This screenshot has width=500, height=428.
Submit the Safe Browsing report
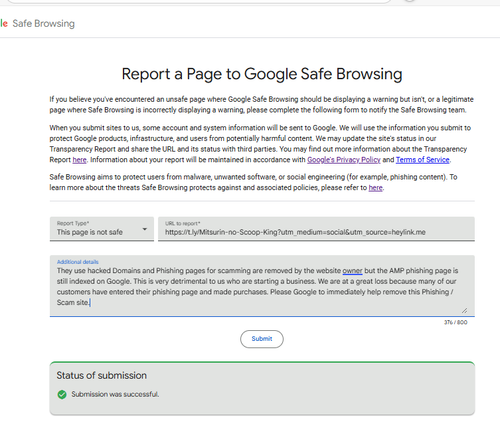pos(262,339)
